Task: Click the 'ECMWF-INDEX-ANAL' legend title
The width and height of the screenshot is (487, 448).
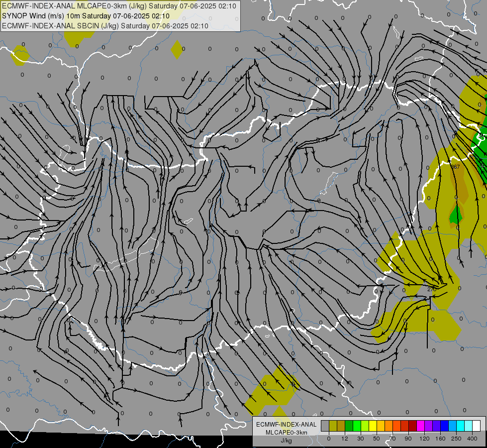Action: (x=287, y=425)
